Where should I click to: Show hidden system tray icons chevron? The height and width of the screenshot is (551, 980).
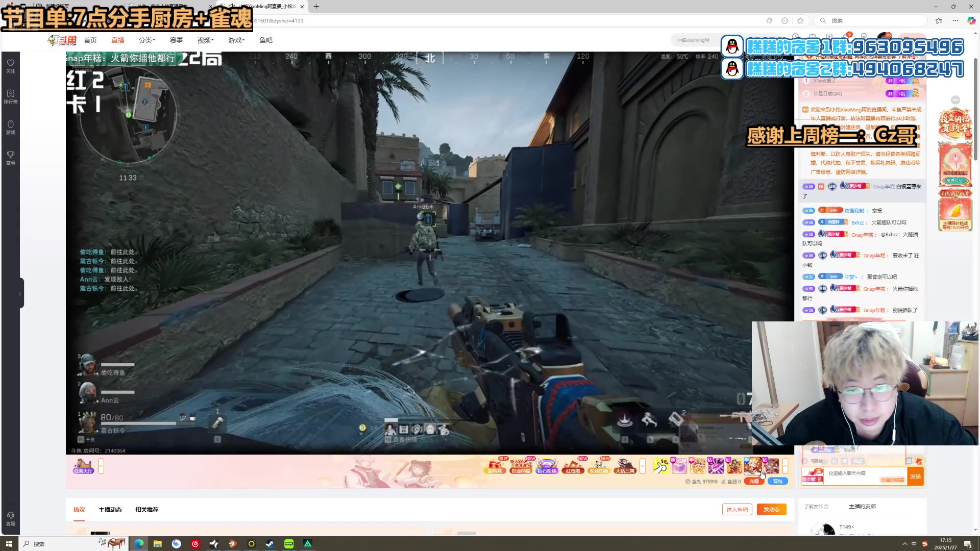click(905, 544)
